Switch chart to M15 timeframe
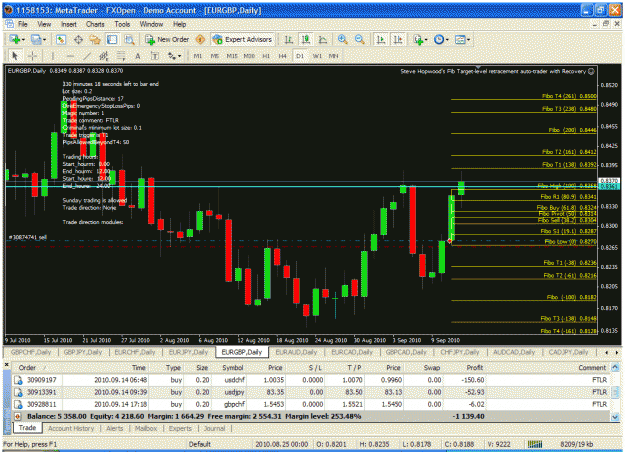The image size is (625, 452). pyautogui.click(x=232, y=56)
